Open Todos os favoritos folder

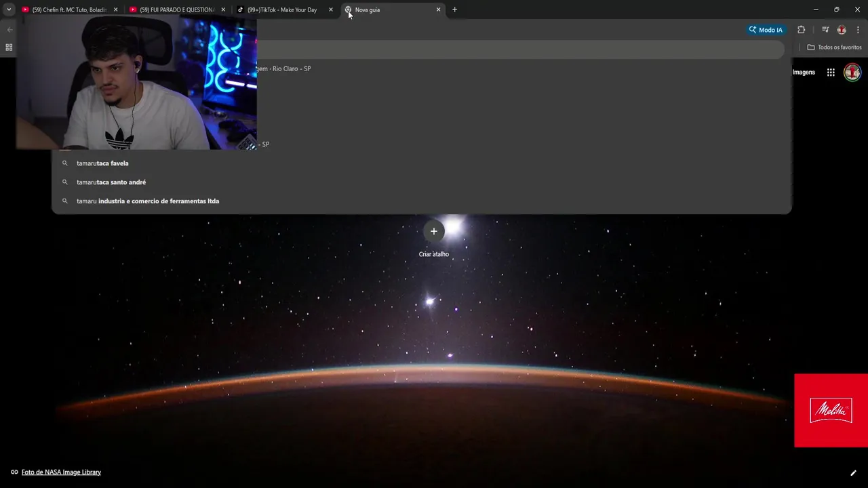click(834, 47)
